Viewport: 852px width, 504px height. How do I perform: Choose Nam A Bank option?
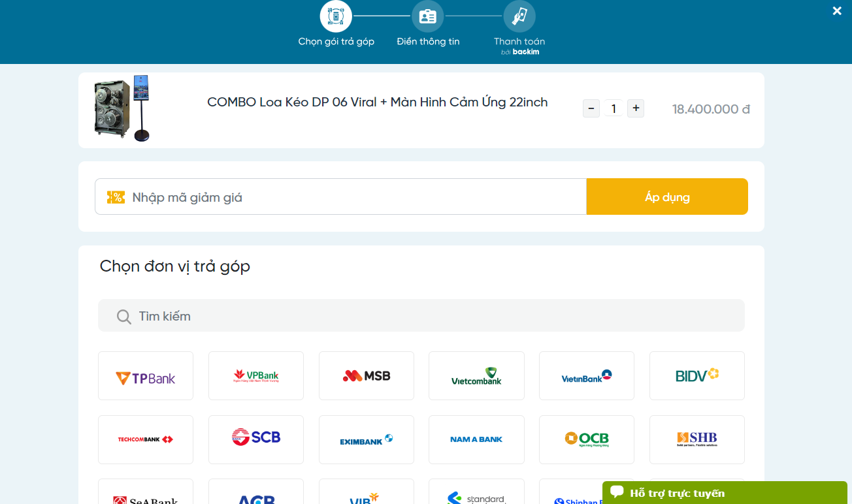point(476,439)
